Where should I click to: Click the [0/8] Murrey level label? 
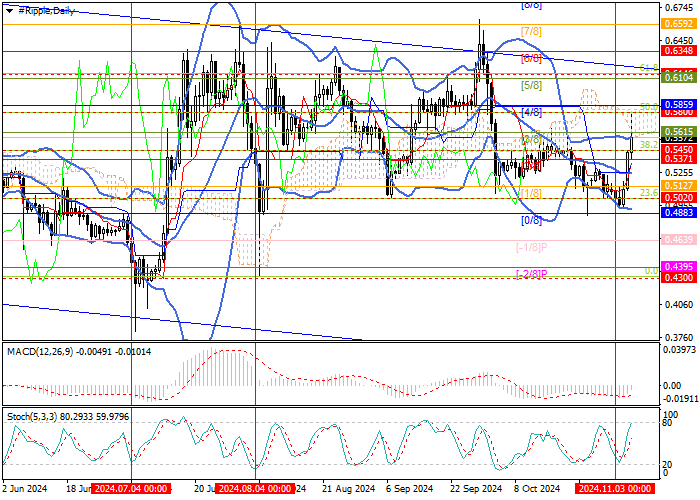[x=531, y=220]
